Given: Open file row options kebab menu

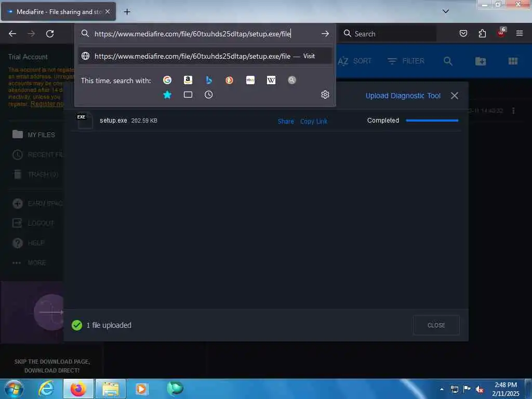Looking at the screenshot, I should (513, 111).
